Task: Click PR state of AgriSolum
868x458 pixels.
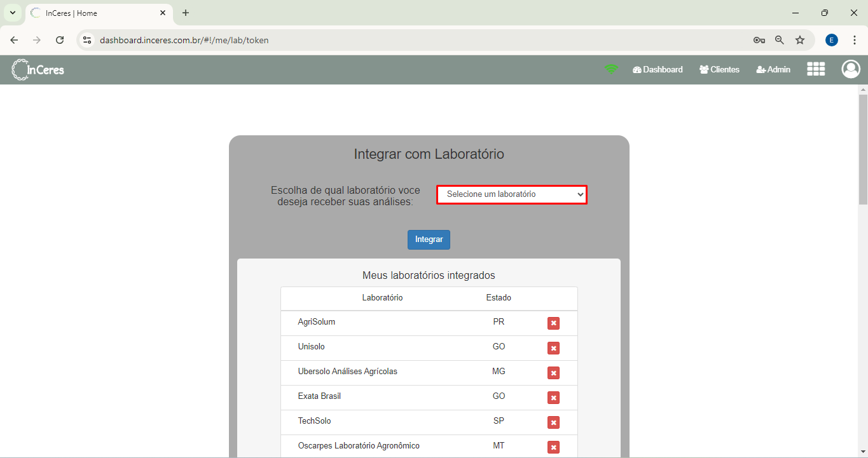Action: tap(499, 322)
